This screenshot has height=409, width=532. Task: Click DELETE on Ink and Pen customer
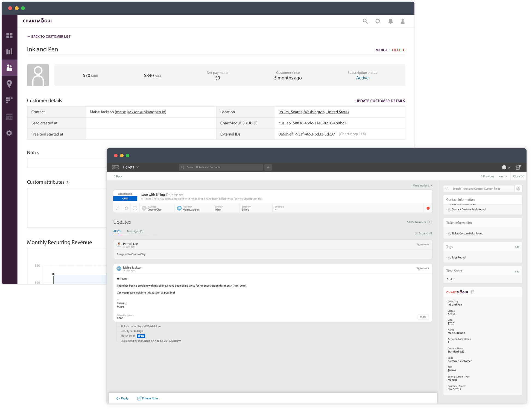398,50
